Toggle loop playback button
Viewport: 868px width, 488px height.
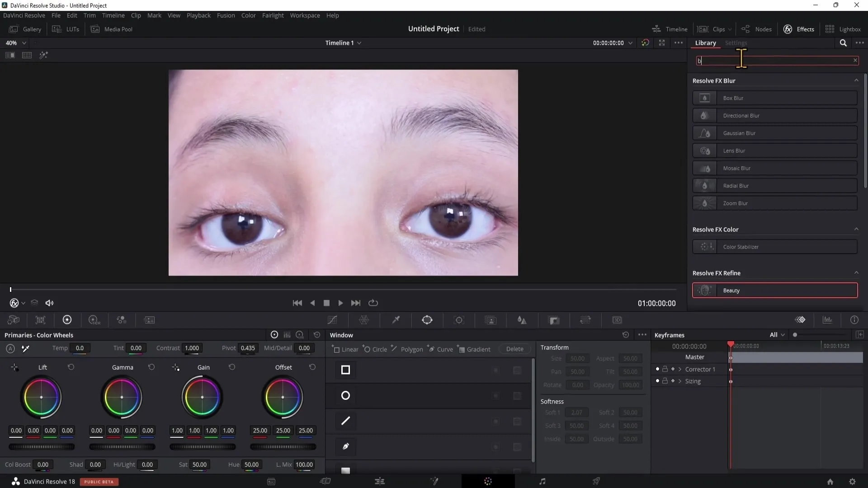click(373, 303)
